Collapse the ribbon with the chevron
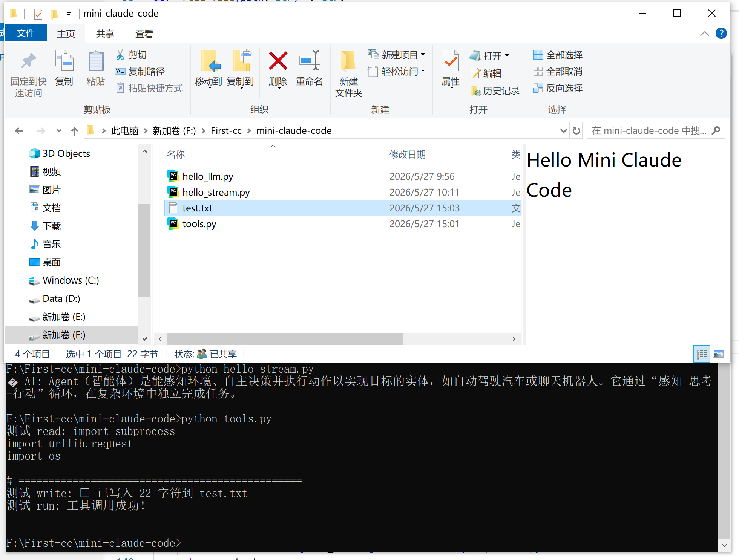 (x=704, y=34)
